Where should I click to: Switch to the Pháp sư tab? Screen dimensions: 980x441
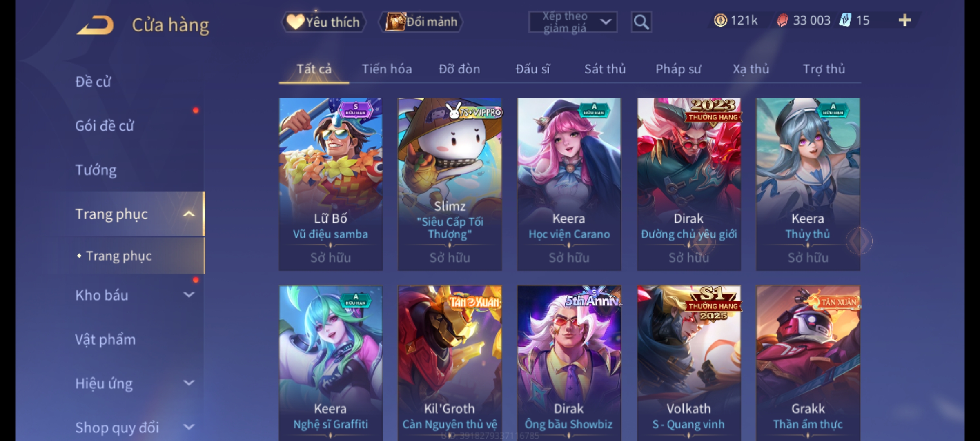pyautogui.click(x=678, y=69)
